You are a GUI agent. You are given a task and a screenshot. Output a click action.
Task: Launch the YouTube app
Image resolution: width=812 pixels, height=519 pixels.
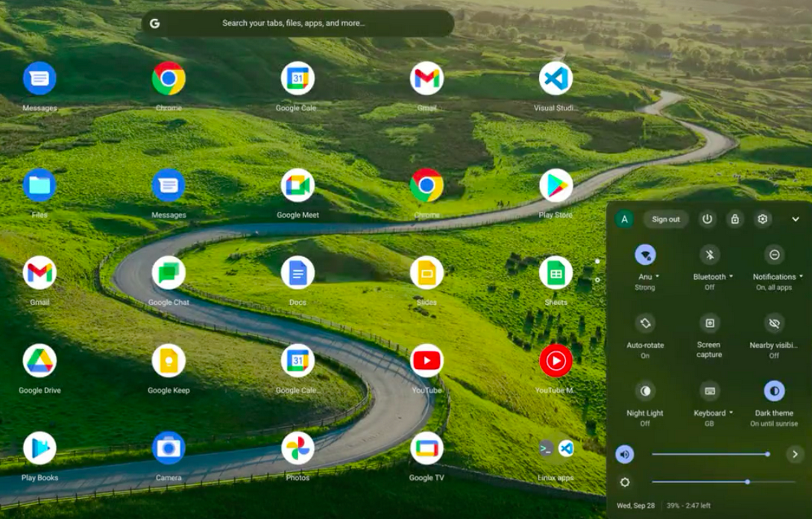pos(427,360)
